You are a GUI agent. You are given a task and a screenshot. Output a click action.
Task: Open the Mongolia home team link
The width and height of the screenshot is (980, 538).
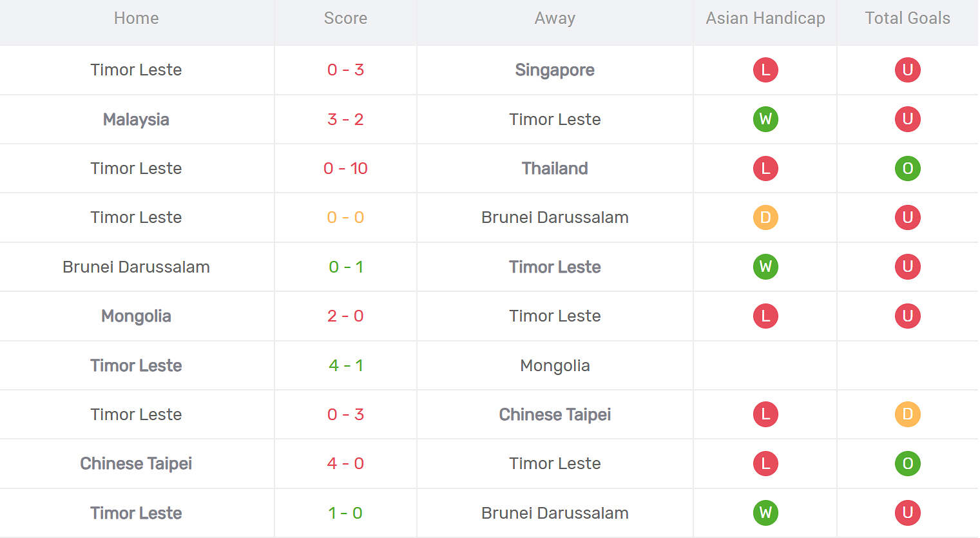pos(136,316)
